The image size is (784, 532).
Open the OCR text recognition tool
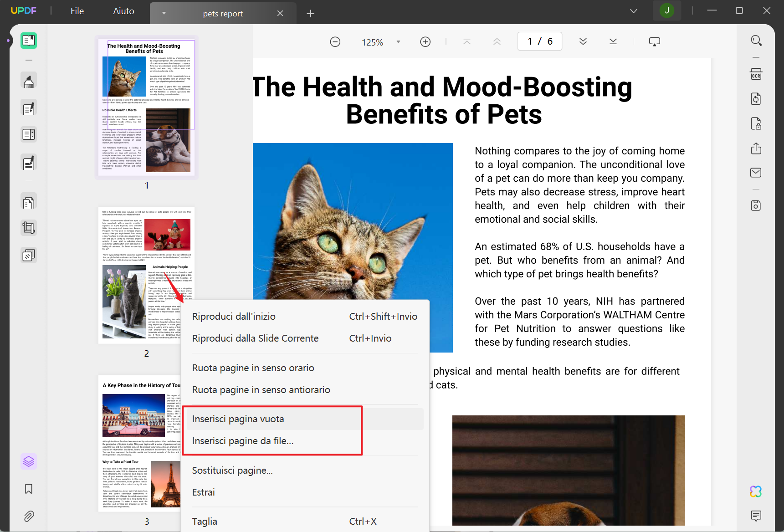(x=756, y=75)
